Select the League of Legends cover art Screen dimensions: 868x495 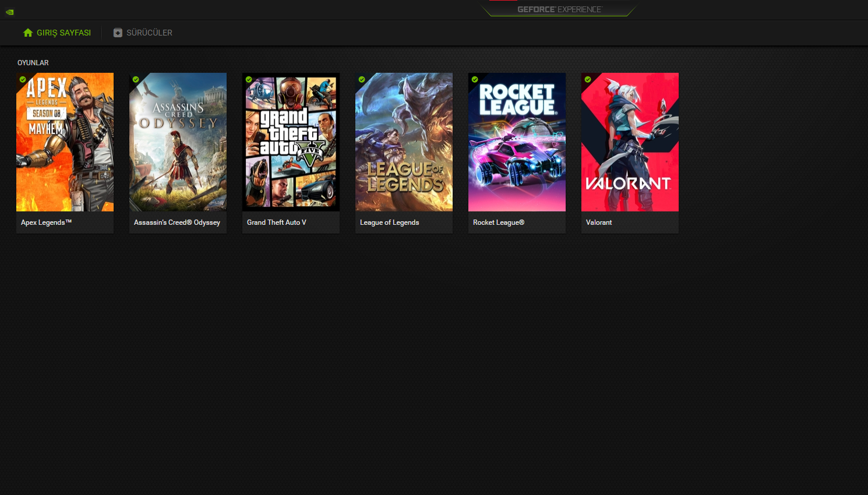(404, 142)
